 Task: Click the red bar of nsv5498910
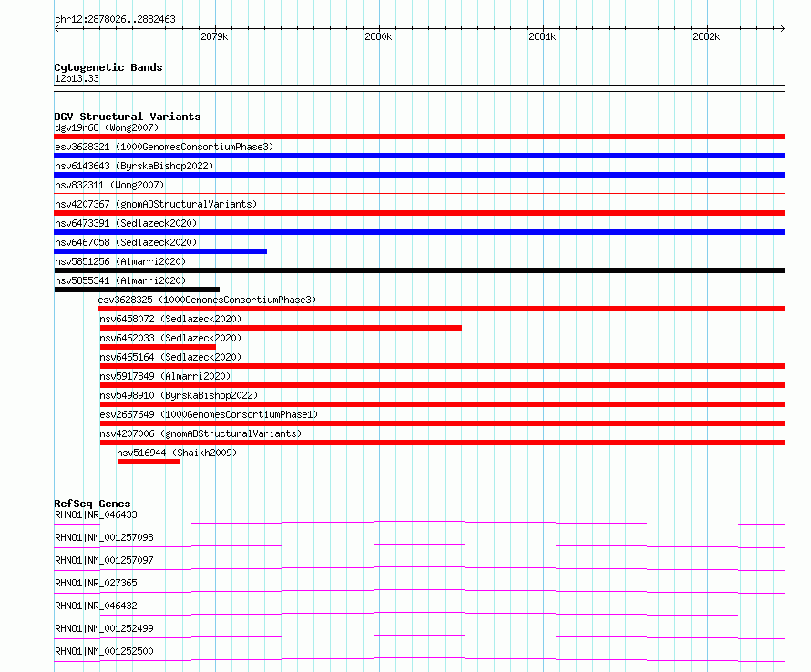[442, 404]
